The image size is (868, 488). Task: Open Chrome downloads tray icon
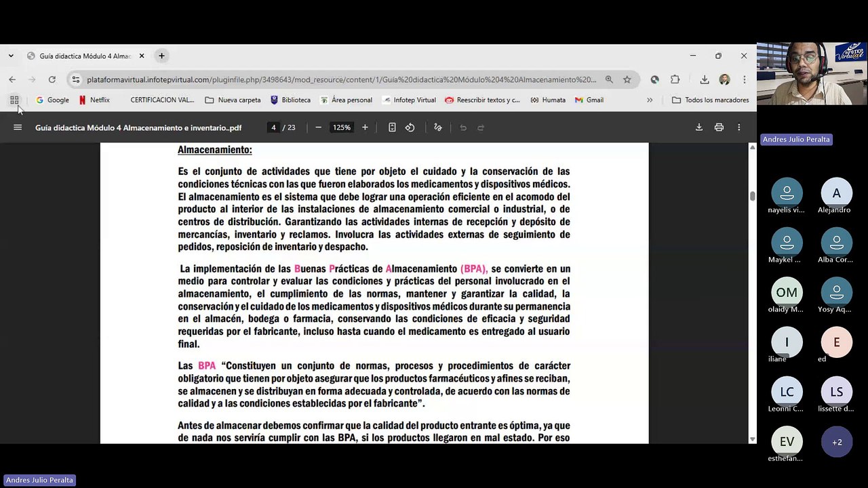(x=705, y=79)
